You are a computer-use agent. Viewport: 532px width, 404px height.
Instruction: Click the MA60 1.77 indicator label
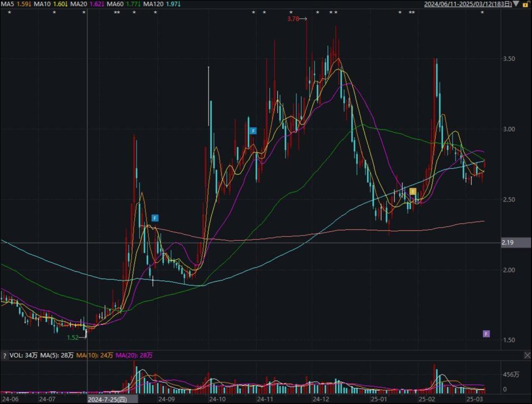tap(123, 4)
